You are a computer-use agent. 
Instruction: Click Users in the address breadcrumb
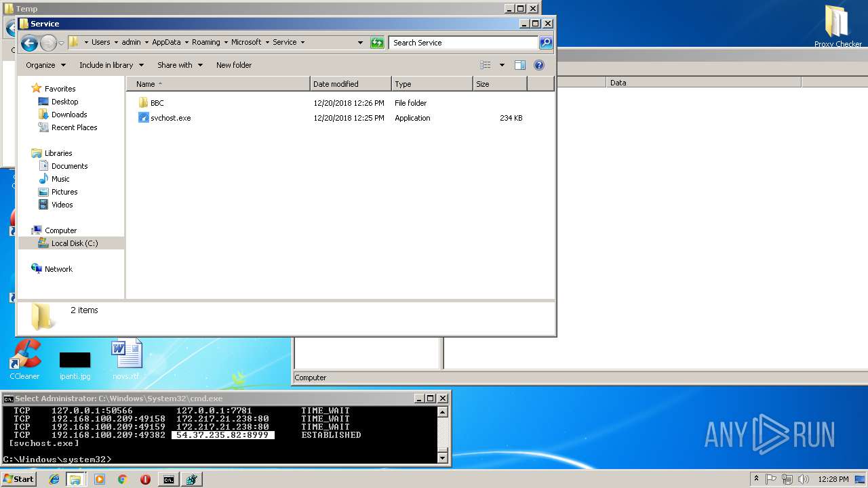click(100, 42)
